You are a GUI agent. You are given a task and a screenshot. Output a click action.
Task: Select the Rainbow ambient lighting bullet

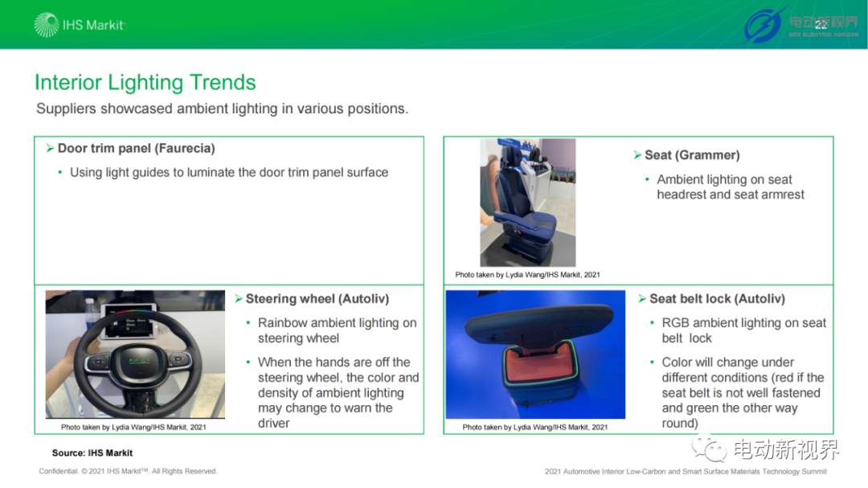pyautogui.click(x=337, y=330)
